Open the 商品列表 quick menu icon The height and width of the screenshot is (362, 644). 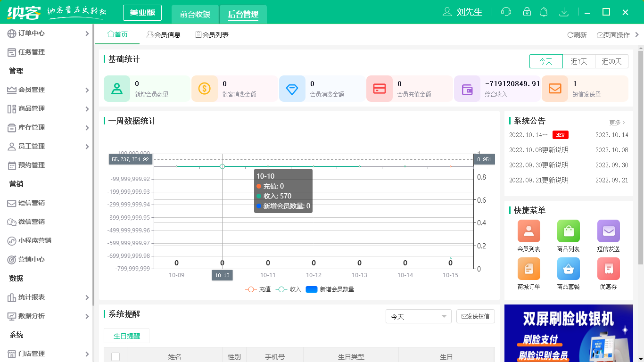click(x=568, y=231)
